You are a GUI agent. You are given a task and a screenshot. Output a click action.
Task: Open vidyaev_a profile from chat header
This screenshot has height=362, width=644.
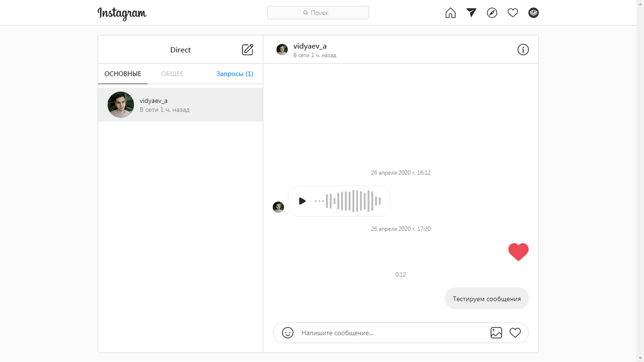[x=310, y=46]
